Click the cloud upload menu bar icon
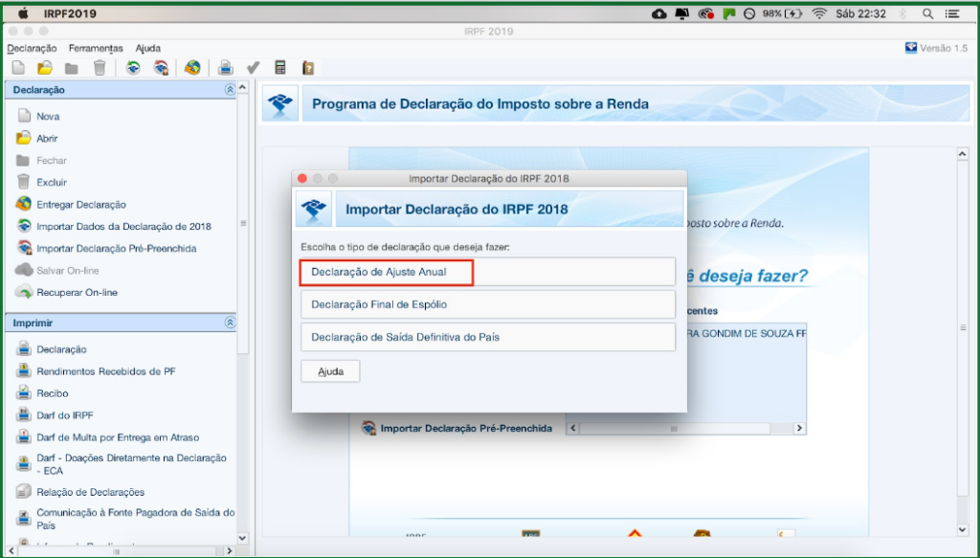980x558 pixels. coord(658,13)
